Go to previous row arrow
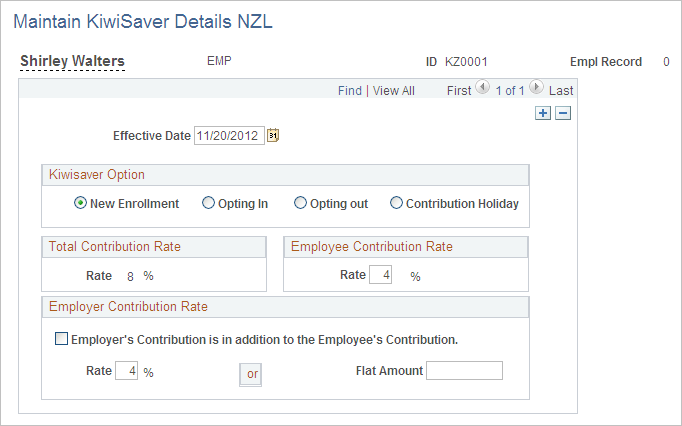 click(482, 87)
